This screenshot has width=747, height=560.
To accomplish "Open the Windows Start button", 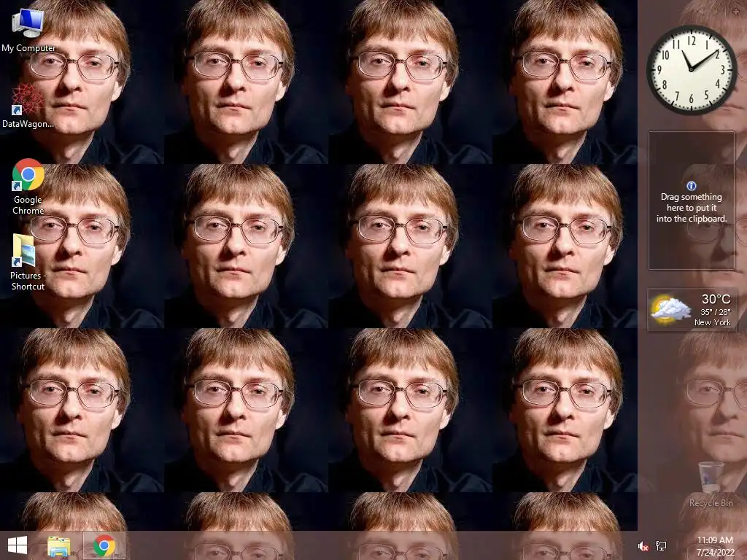I will click(x=18, y=545).
